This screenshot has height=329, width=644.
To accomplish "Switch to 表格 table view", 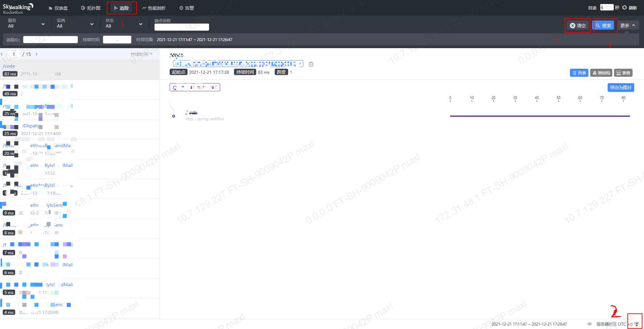I will [x=623, y=73].
